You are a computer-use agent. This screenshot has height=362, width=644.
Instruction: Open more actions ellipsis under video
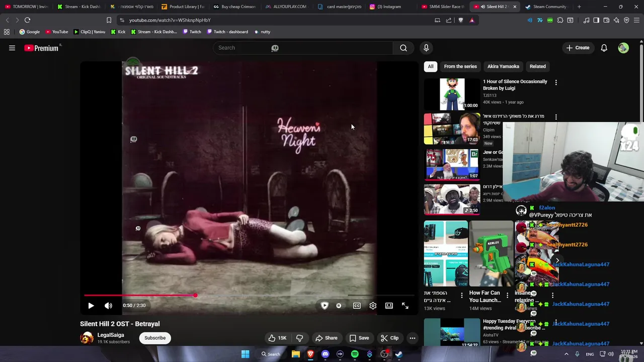413,338
